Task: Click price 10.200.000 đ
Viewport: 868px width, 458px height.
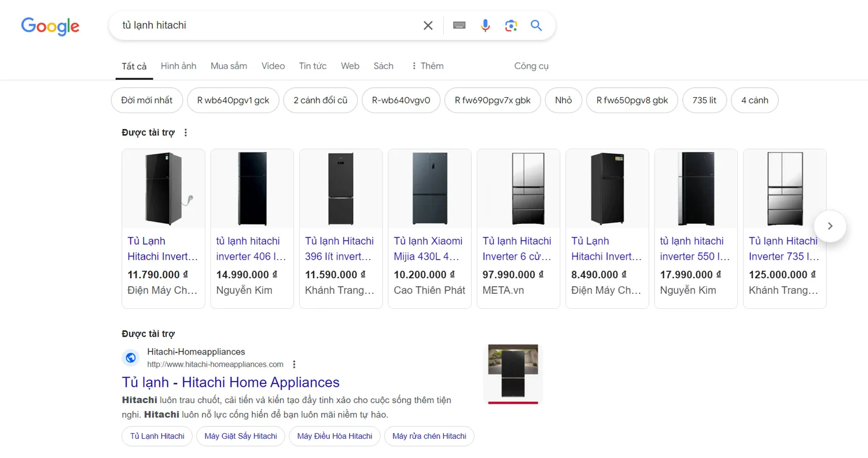Action: pos(424,275)
